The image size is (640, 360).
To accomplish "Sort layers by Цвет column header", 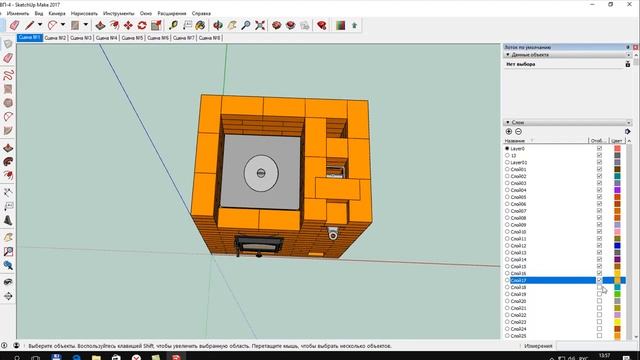I will pos(617,141).
